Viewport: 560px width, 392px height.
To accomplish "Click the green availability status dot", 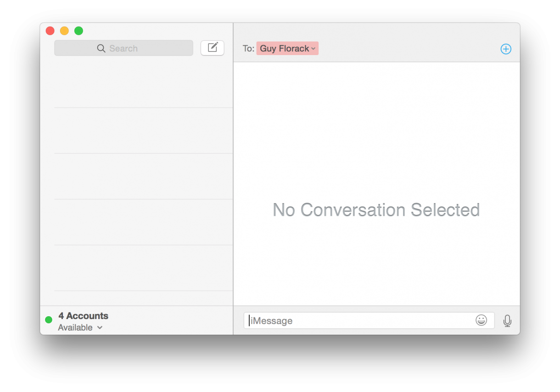I will tap(49, 319).
